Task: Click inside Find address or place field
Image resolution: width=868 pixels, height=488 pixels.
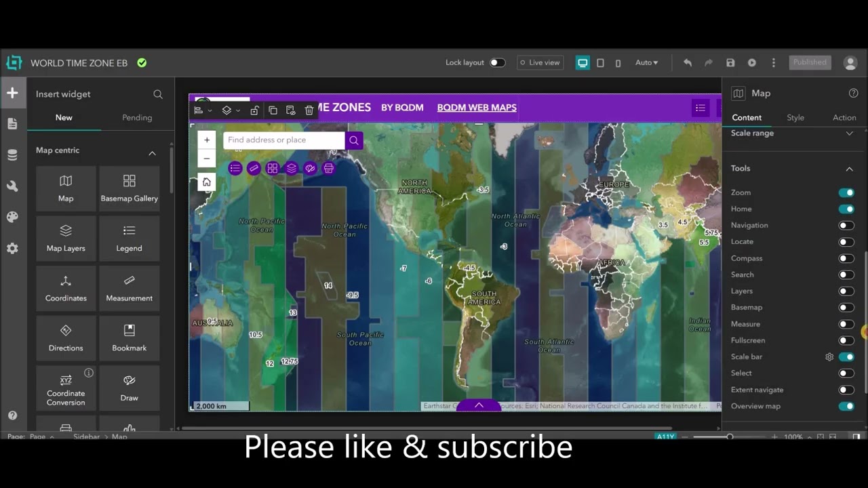Action: 284,140
